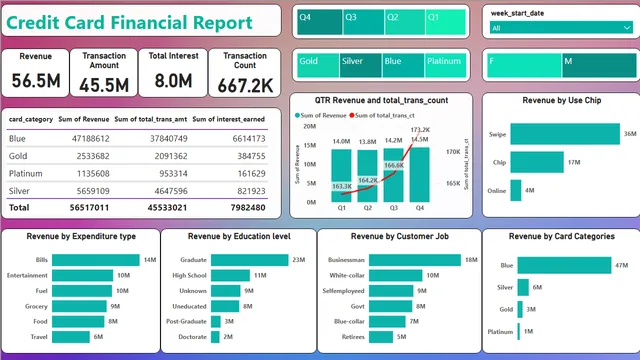Screen dimensions: 640x360
Task: Click the Swipe revenue bar
Action: pyautogui.click(x=565, y=134)
